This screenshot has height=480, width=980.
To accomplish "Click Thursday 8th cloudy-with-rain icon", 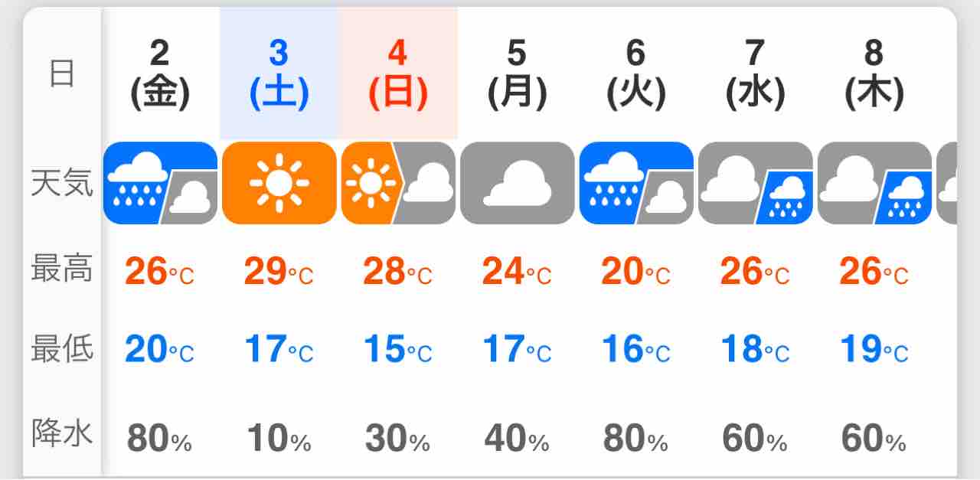I will (874, 183).
